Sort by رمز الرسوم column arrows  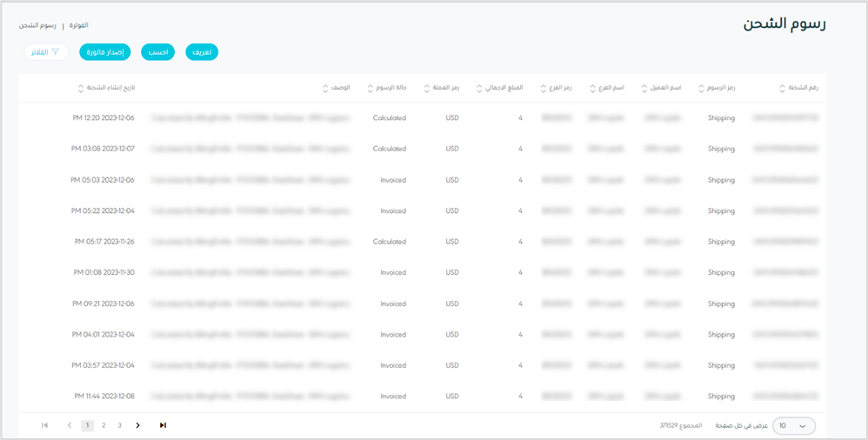[698, 88]
